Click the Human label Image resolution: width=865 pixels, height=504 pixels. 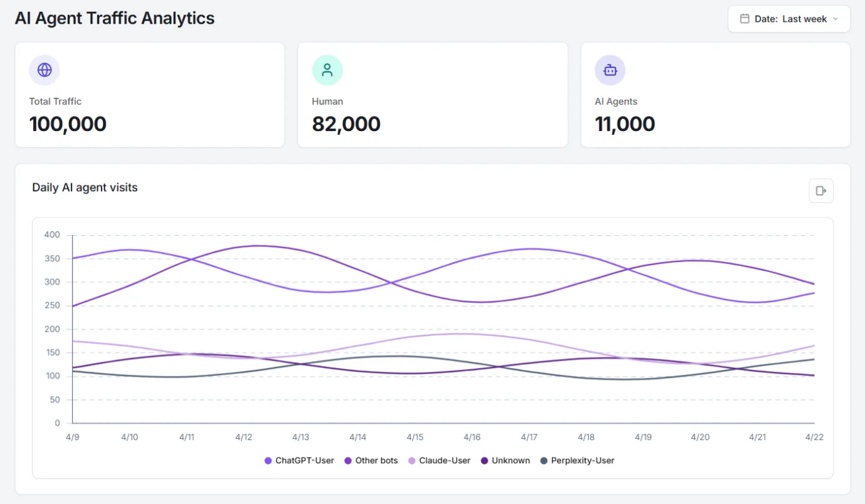327,102
